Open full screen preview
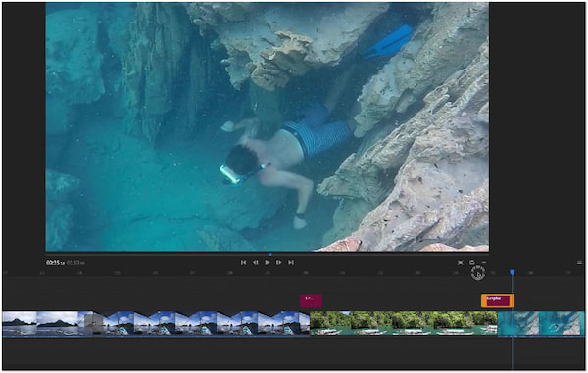588x373 pixels. point(461,263)
